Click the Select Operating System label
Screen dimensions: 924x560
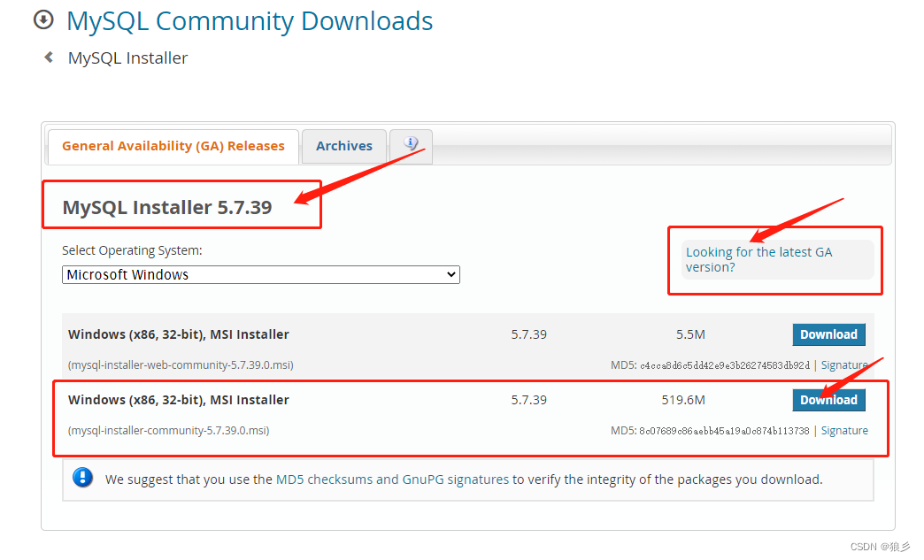pyautogui.click(x=132, y=250)
